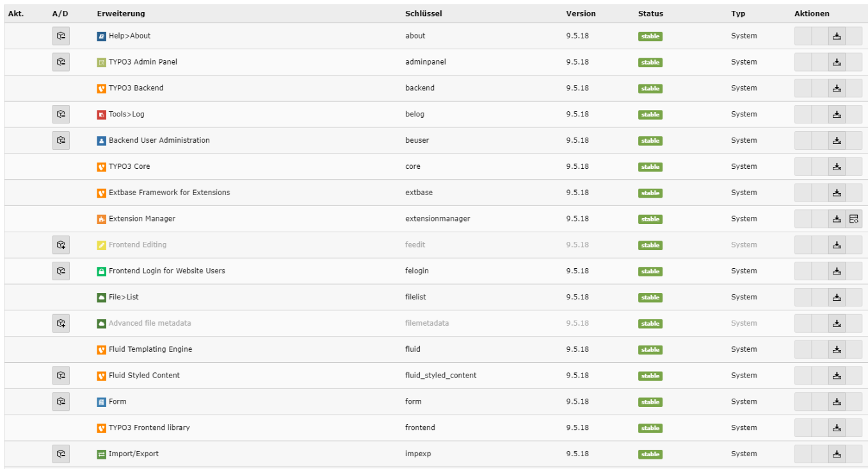
Task: Activate the Frontend Editing extension
Action: (x=61, y=245)
